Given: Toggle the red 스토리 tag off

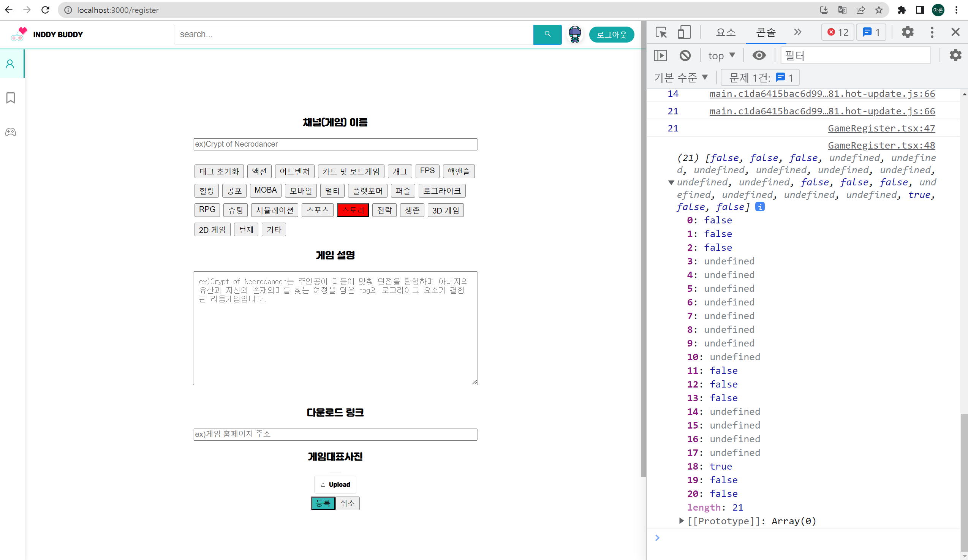Looking at the screenshot, I should point(353,210).
